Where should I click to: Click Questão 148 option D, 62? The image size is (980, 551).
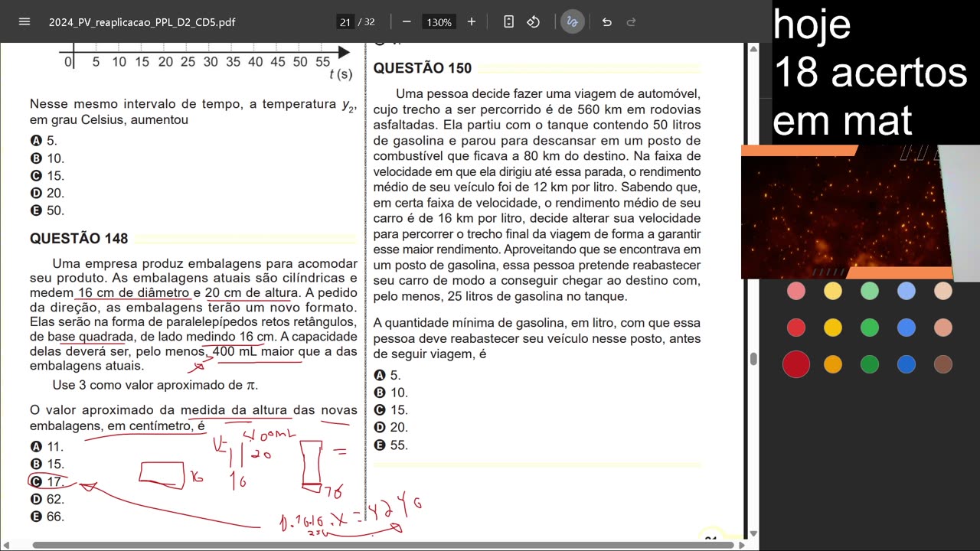click(47, 499)
